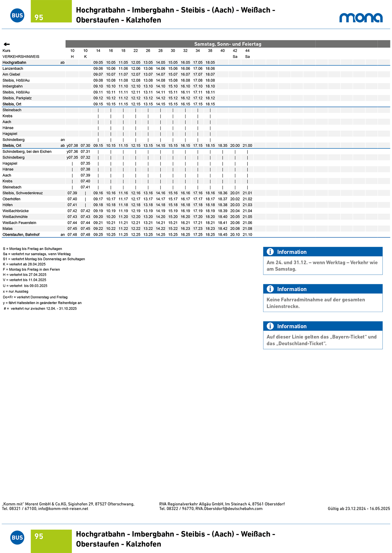Click the route title in the page header
392x553 pixels.
click(175, 15)
